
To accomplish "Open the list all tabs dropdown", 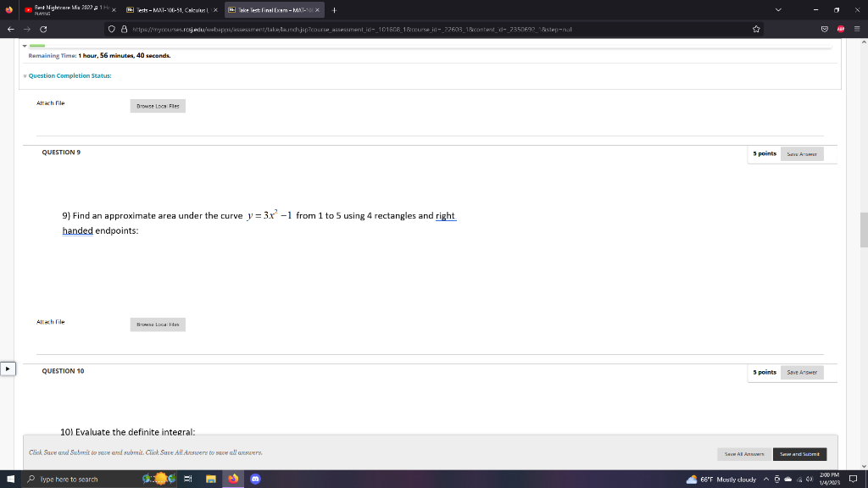I will pos(778,10).
